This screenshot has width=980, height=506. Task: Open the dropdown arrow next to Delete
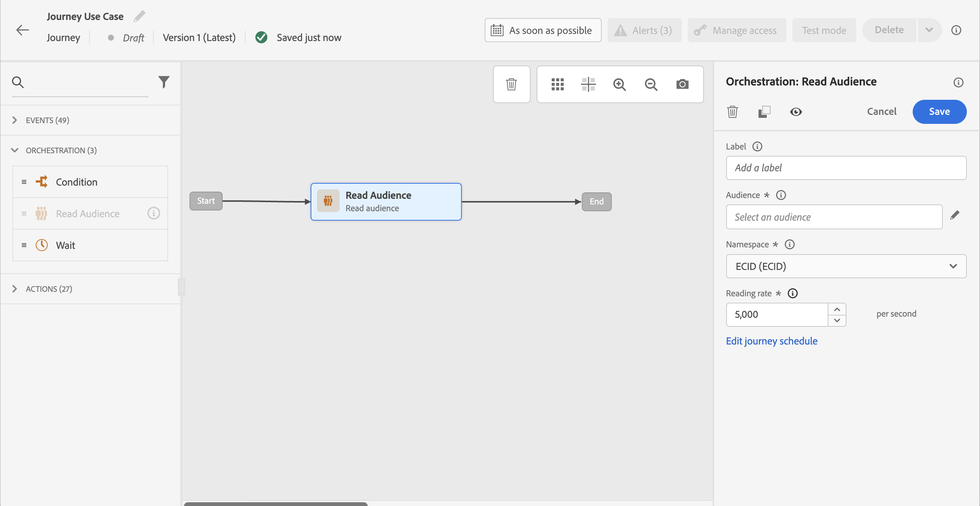pyautogui.click(x=928, y=30)
